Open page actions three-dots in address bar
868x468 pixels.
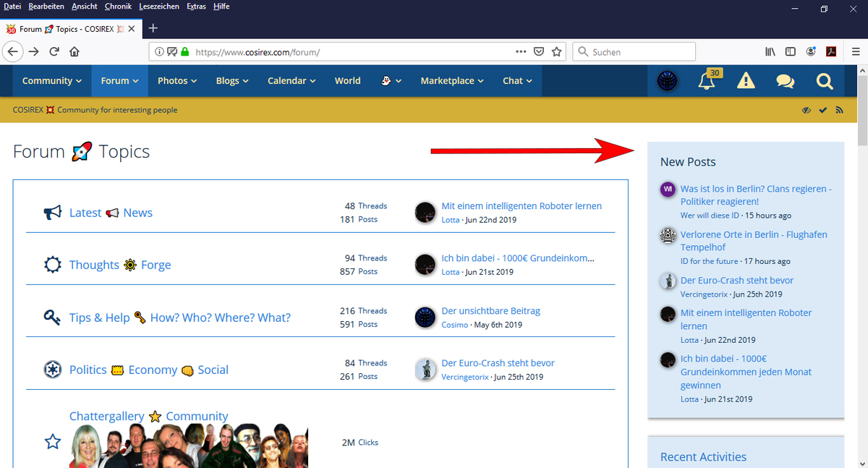point(521,52)
